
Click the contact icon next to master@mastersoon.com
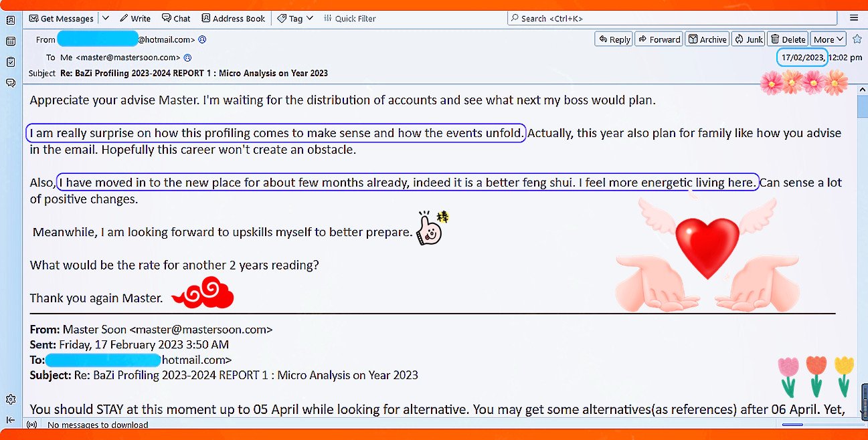coord(187,58)
